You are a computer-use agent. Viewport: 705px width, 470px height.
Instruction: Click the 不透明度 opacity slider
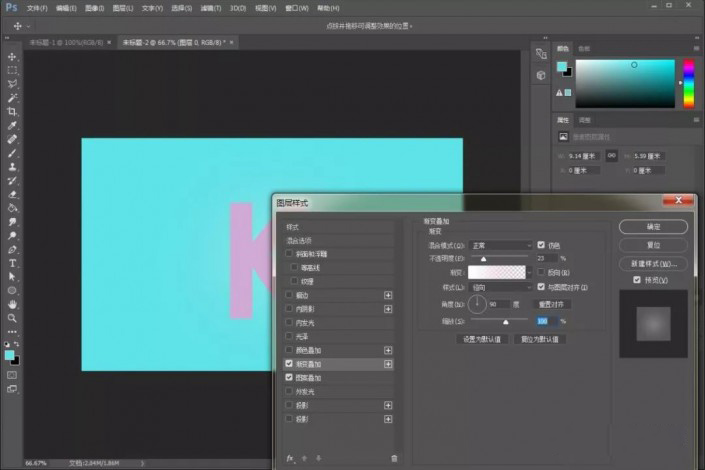pyautogui.click(x=499, y=258)
